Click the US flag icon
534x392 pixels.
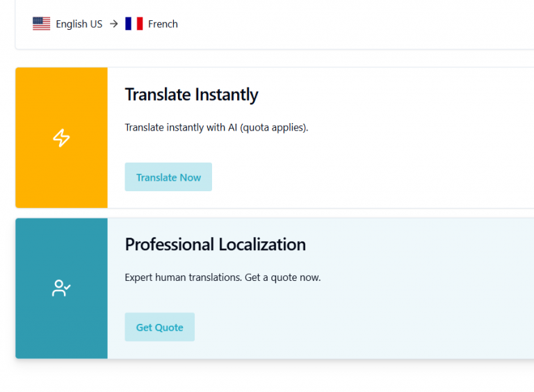coord(41,24)
